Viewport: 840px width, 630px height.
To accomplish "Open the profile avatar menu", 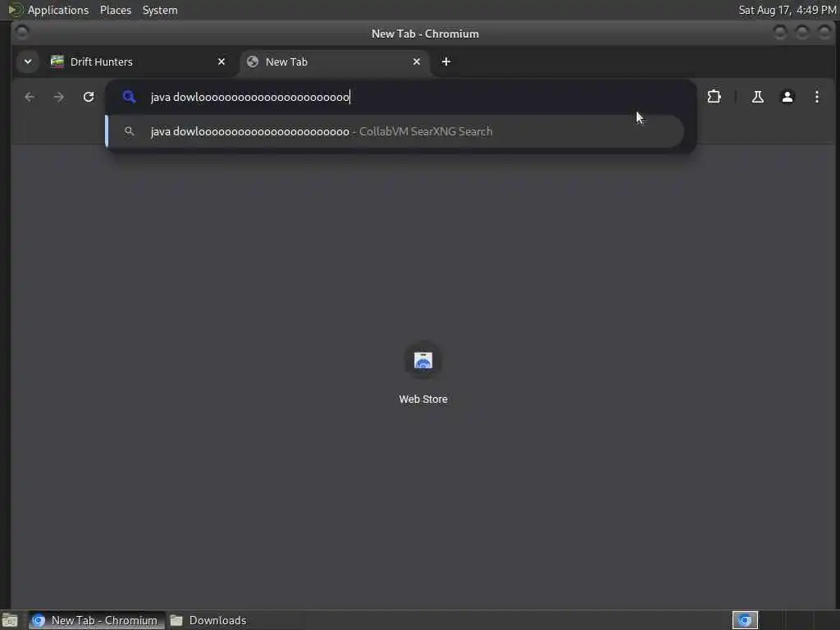I will pyautogui.click(x=787, y=97).
